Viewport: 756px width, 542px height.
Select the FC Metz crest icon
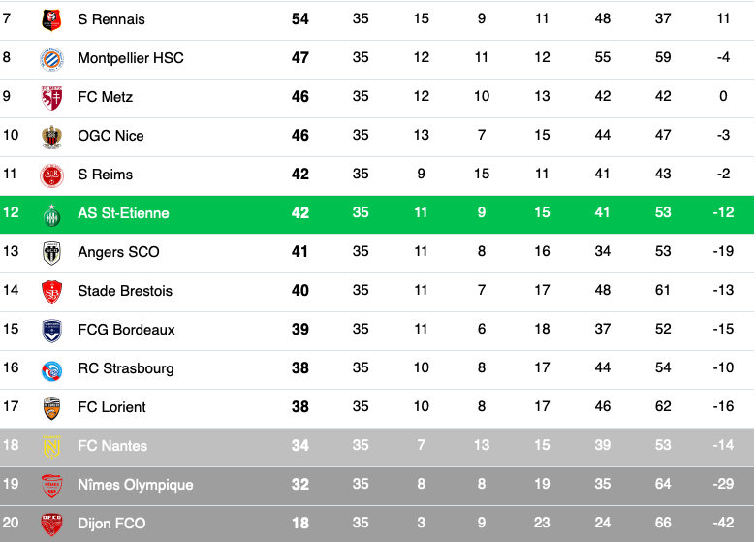[51, 98]
